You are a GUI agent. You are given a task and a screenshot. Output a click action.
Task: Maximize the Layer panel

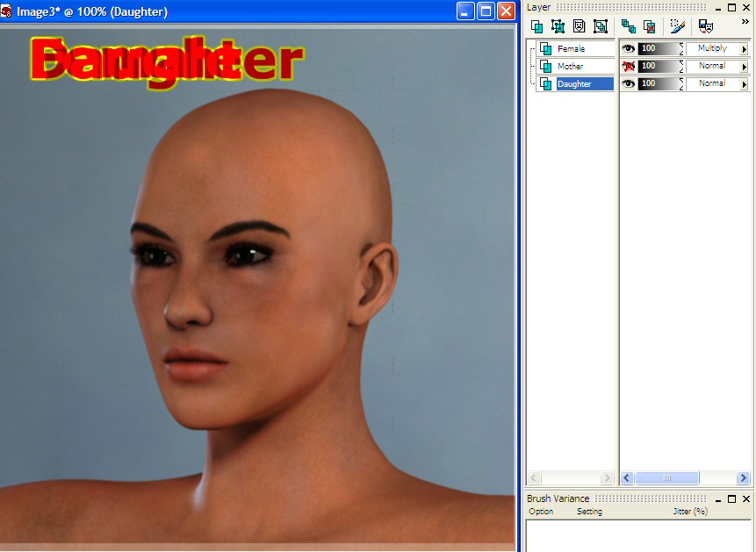coord(732,8)
